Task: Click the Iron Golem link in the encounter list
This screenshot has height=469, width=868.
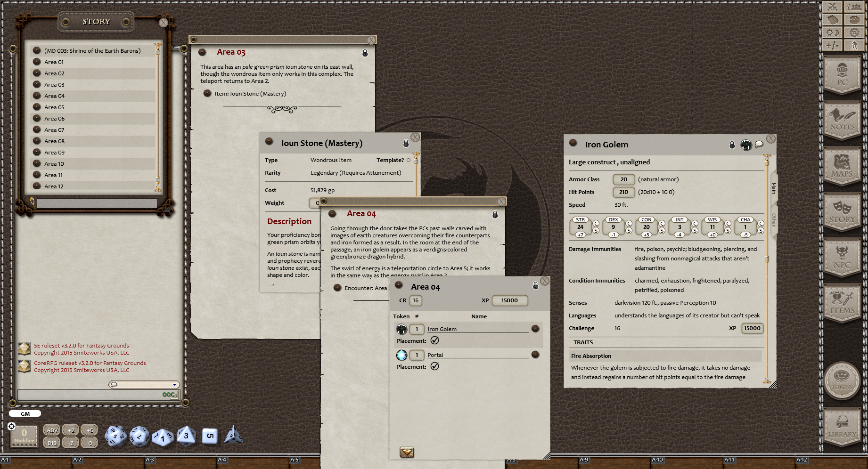Action: (x=443, y=329)
